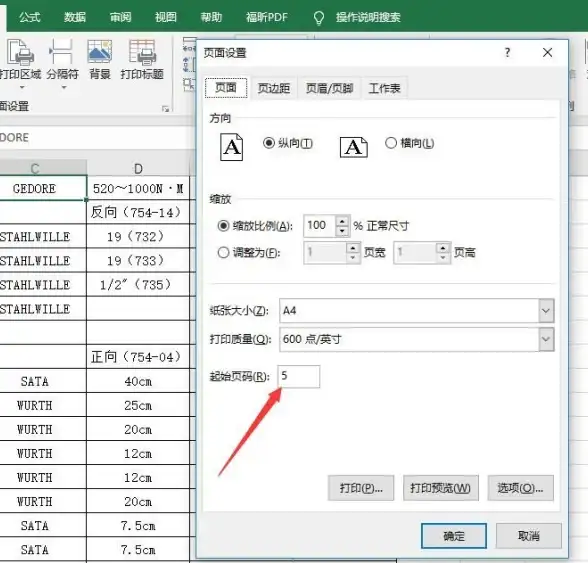Viewport: 588px width, 563px height.
Task: Select the cell containing GEDORE
Action: click(x=43, y=188)
